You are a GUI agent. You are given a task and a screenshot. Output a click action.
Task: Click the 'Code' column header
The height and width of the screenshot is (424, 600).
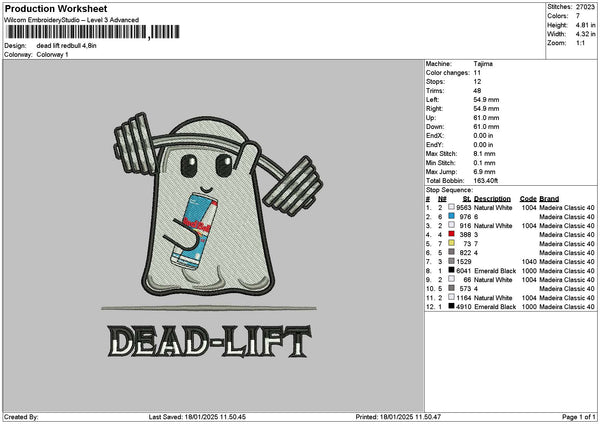(528, 199)
